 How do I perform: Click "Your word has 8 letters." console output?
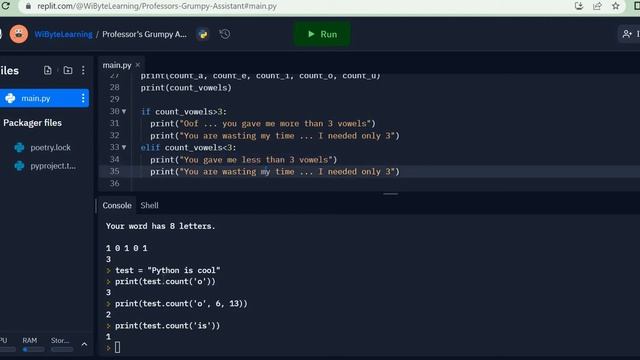coord(160,226)
